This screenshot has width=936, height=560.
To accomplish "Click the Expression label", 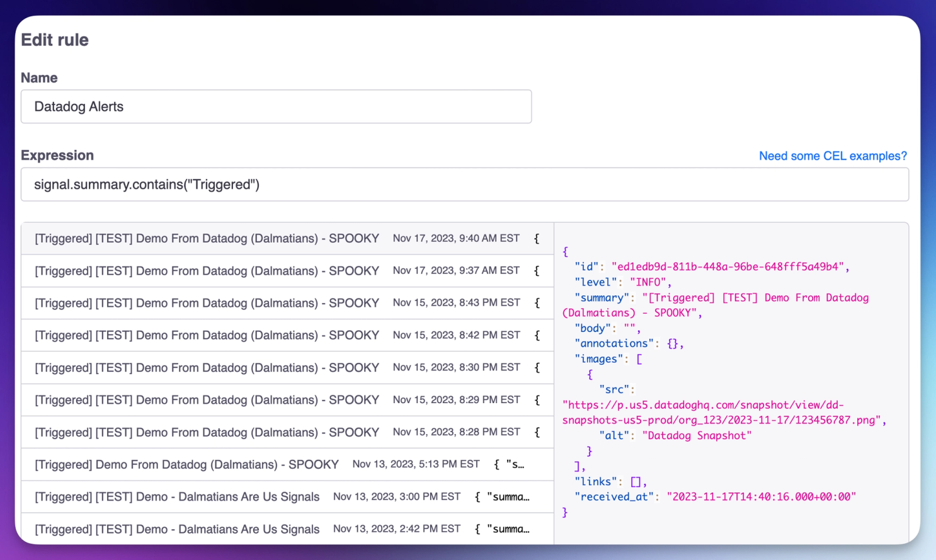I will click(x=57, y=156).
